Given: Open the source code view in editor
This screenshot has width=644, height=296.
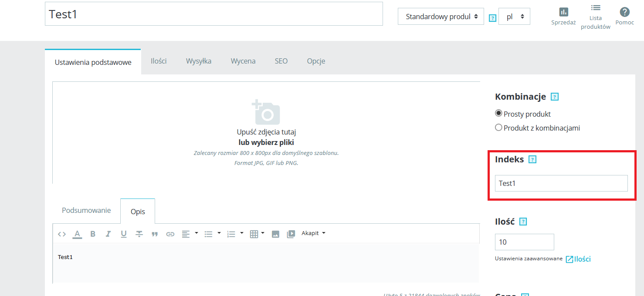Looking at the screenshot, I should [x=62, y=234].
